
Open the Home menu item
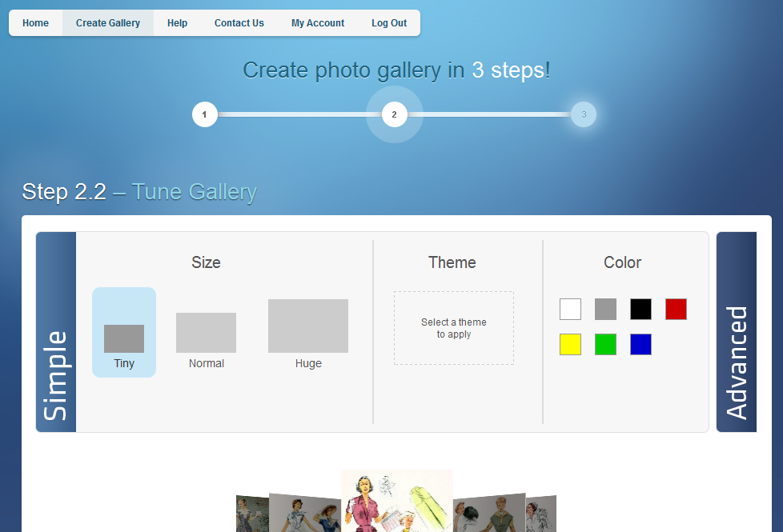[x=35, y=23]
